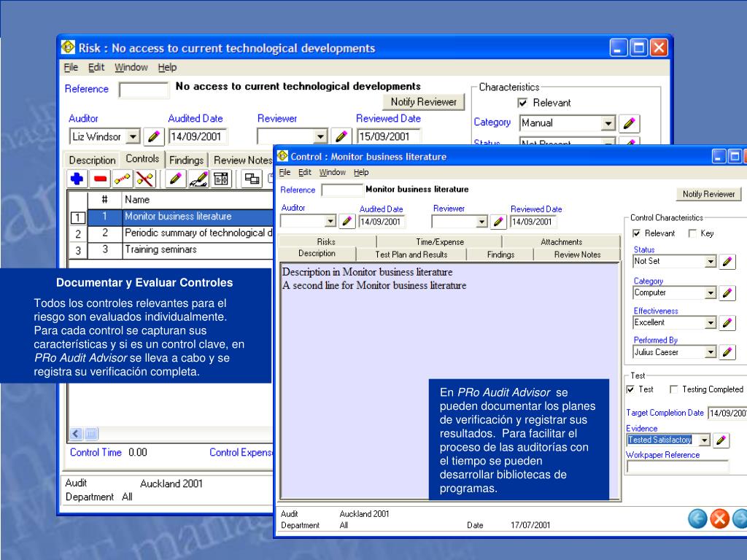Screen dimensions: 747x560
Task: Click the horizontal scrollbar left arrow in controls list
Action: coord(76,434)
